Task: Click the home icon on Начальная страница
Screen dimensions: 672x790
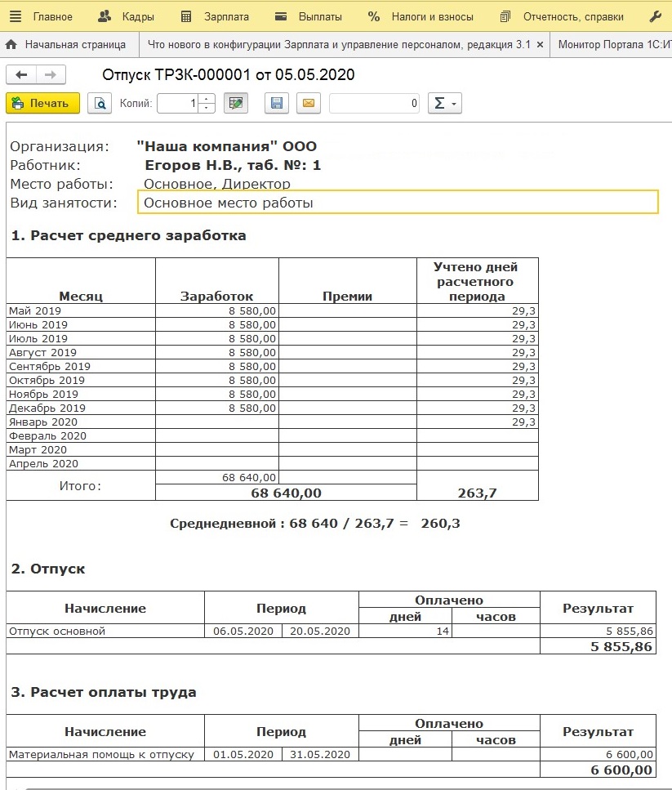Action: [11, 44]
